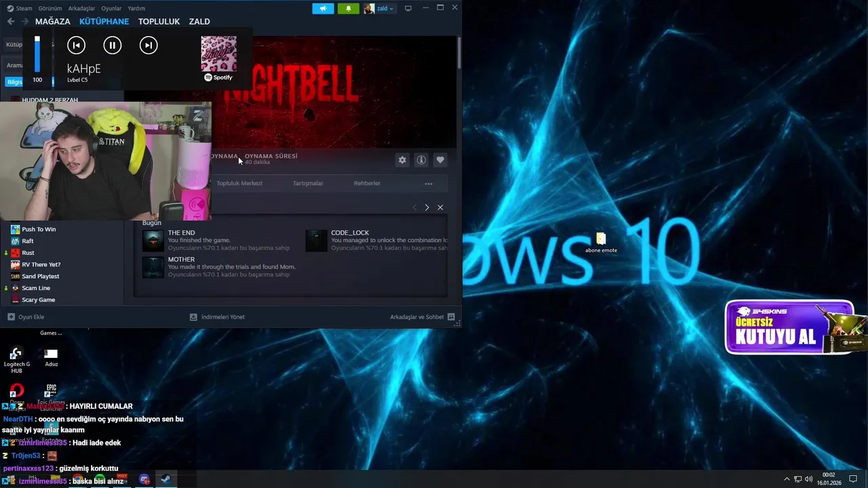Open the Oyunlar menu
The image size is (868, 488).
click(x=111, y=8)
